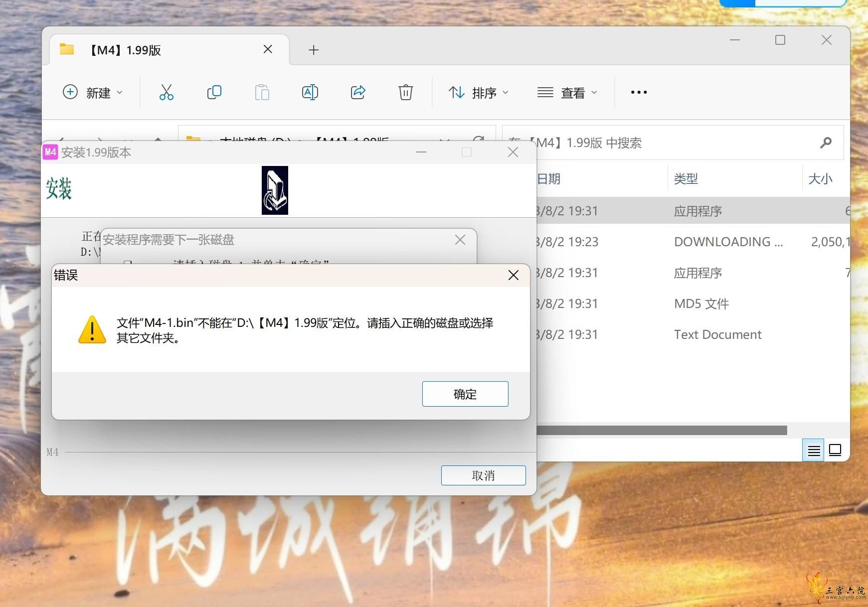The width and height of the screenshot is (868, 607).
Task: Click the Share icon in Explorer toolbar
Action: 358,92
